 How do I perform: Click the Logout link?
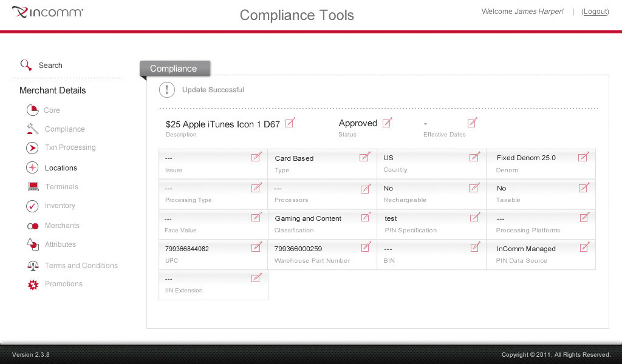595,12
